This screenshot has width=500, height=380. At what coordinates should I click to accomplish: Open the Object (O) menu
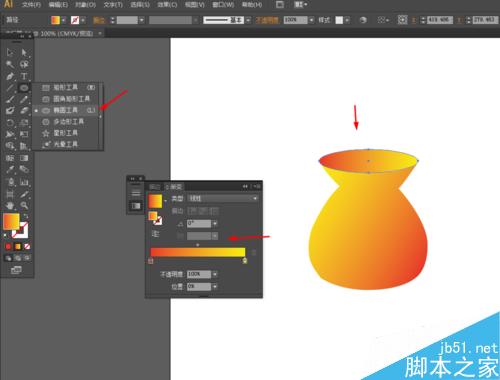tap(85, 5)
